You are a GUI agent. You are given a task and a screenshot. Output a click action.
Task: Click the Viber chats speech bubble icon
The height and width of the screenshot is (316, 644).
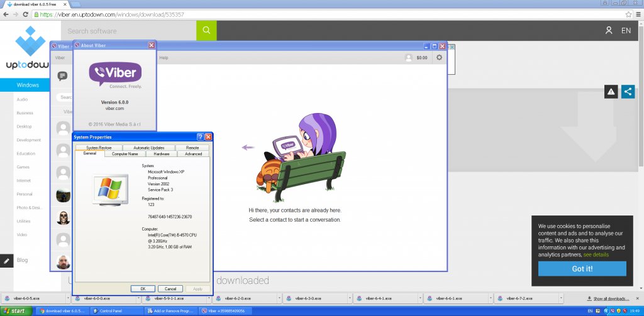point(62,76)
